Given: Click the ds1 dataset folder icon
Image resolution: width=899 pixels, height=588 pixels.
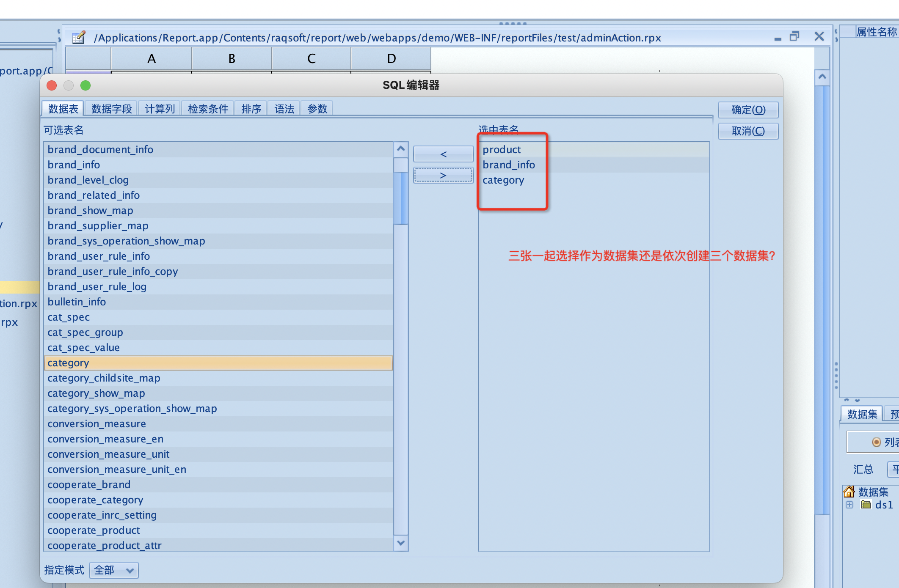Looking at the screenshot, I should pyautogui.click(x=866, y=505).
